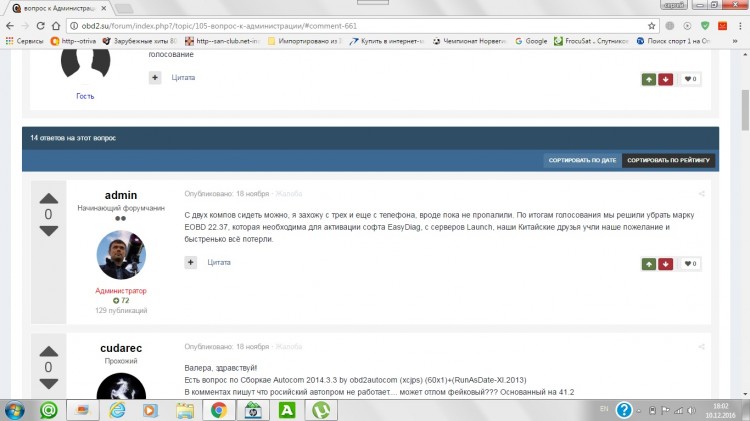
Task: Downvote the guest post with red arrow
Action: click(665, 79)
